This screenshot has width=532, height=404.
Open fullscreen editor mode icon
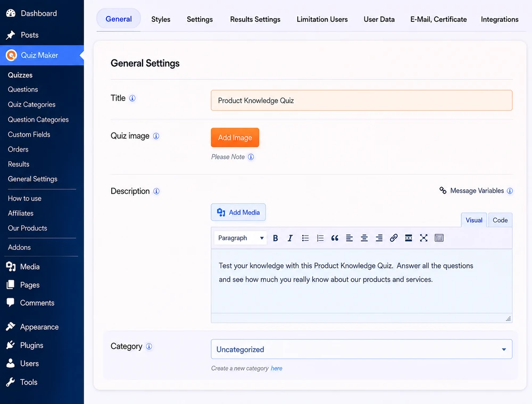[423, 238]
